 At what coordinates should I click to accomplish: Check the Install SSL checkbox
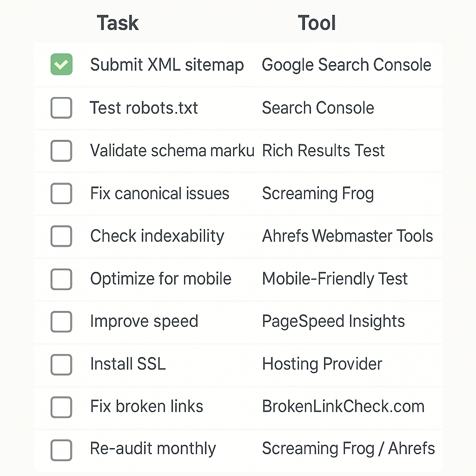61,364
